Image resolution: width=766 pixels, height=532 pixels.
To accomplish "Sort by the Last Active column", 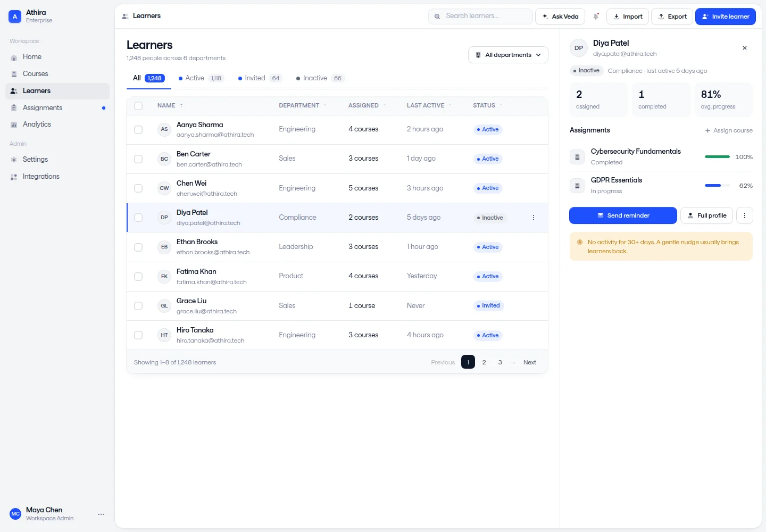I will coord(429,105).
